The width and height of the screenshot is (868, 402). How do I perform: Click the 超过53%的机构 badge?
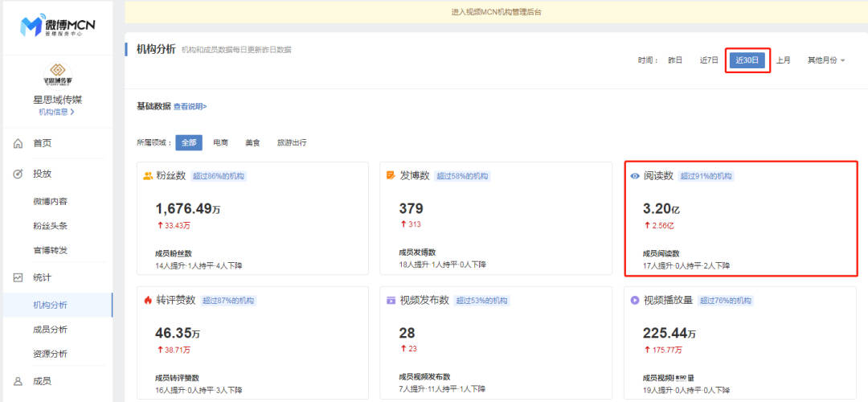(x=481, y=300)
